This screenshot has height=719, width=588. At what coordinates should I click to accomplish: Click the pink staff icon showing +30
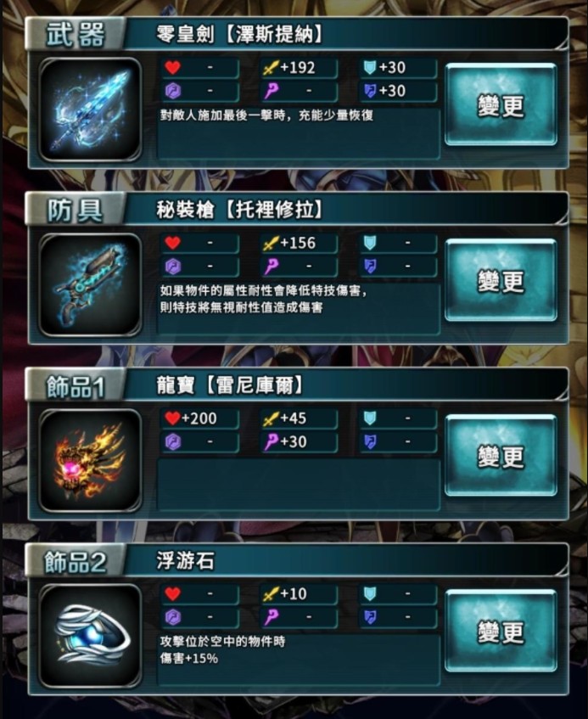click(271, 442)
